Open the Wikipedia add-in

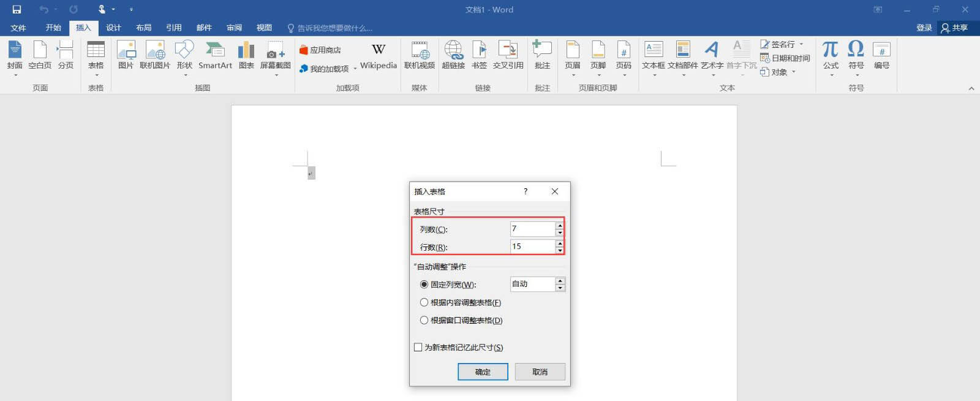coord(379,56)
